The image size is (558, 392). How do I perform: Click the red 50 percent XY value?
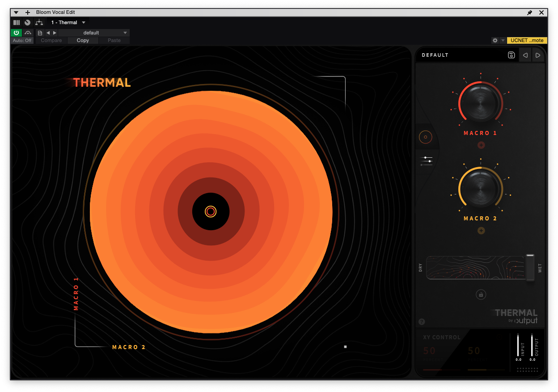tap(429, 351)
